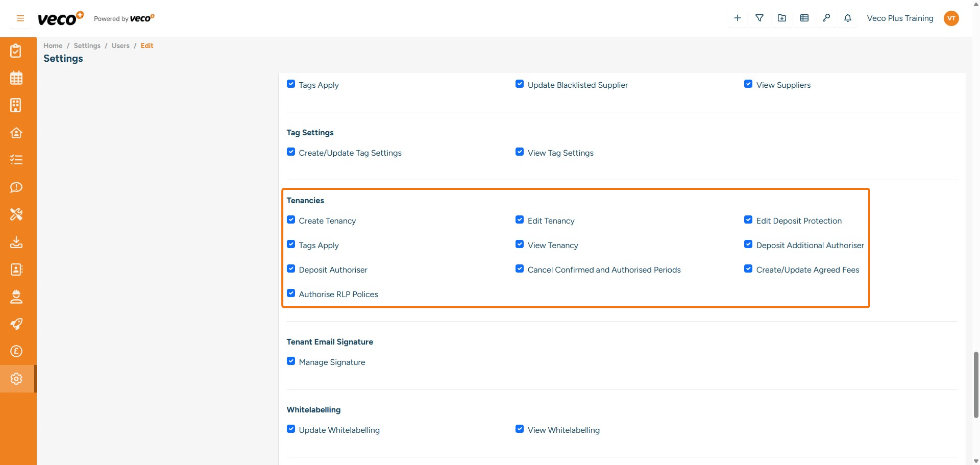This screenshot has height=465, width=980.
Task: Click the rocket launch icon in the sidebar
Action: point(16,324)
